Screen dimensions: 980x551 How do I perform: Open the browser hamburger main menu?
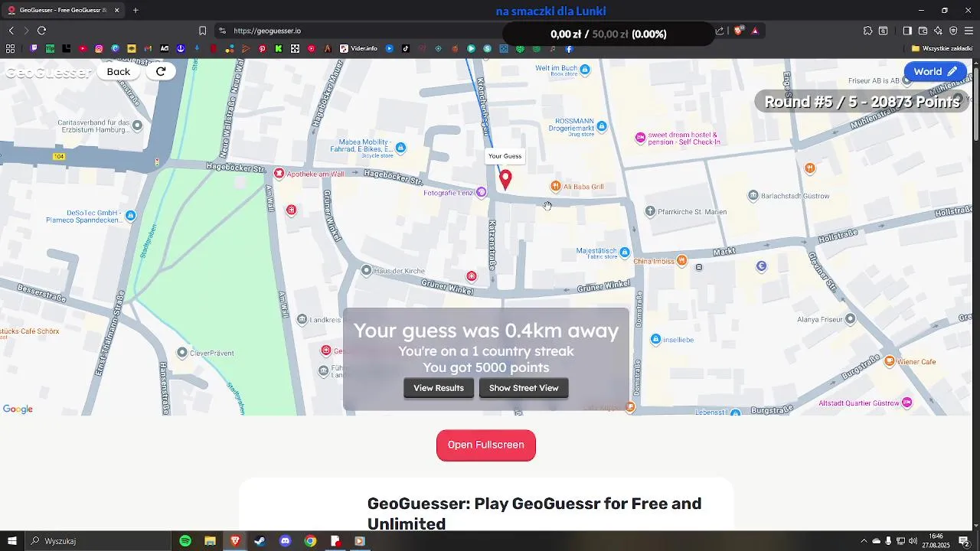(x=969, y=31)
